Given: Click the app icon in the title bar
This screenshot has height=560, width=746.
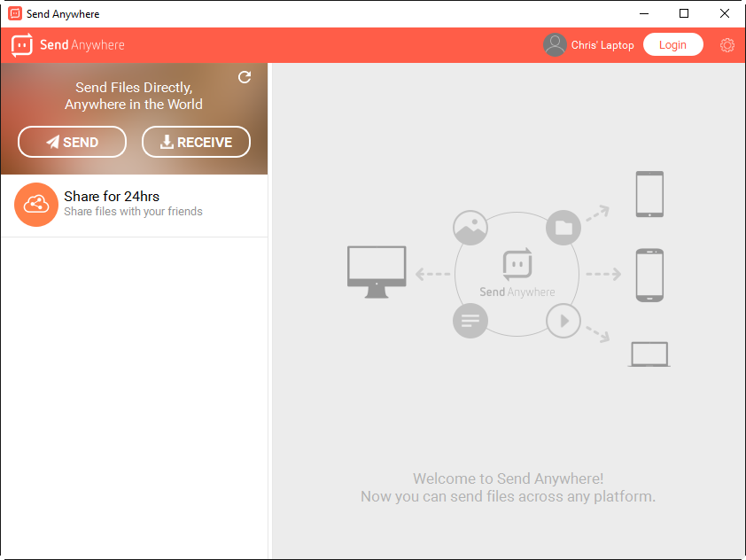Looking at the screenshot, I should pos(15,13).
